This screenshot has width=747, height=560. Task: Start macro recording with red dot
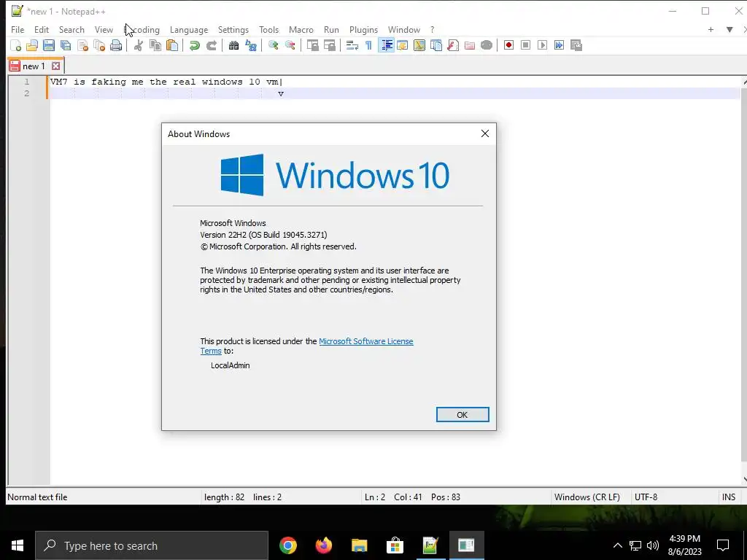pos(508,45)
